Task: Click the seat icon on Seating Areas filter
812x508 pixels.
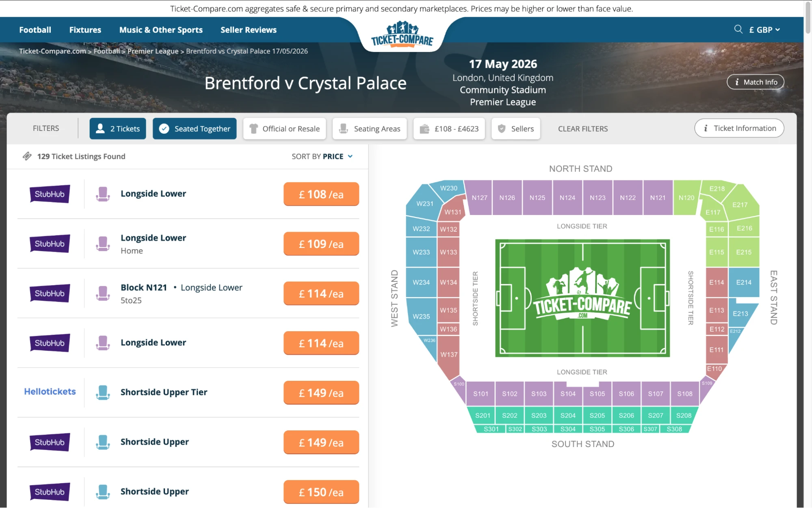Action: (x=344, y=128)
